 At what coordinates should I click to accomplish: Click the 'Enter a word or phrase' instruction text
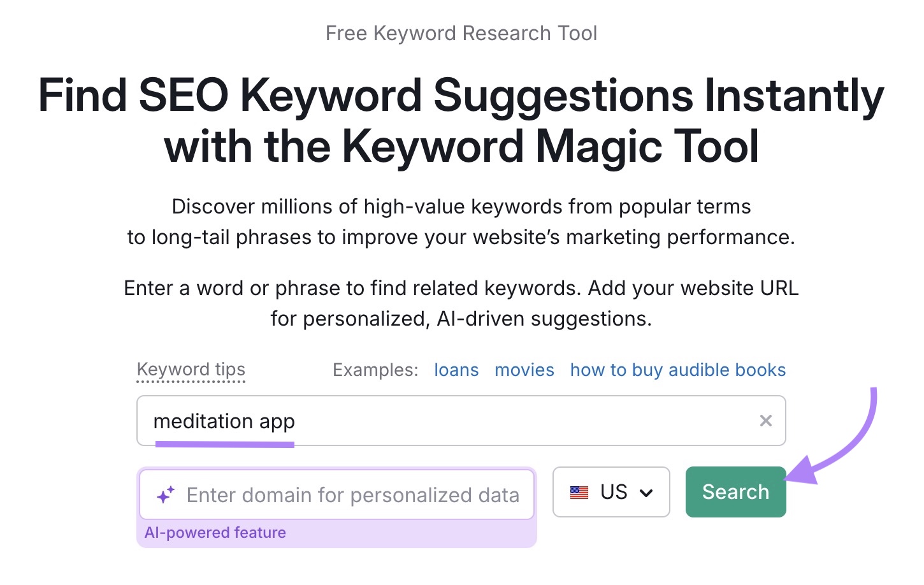461,303
